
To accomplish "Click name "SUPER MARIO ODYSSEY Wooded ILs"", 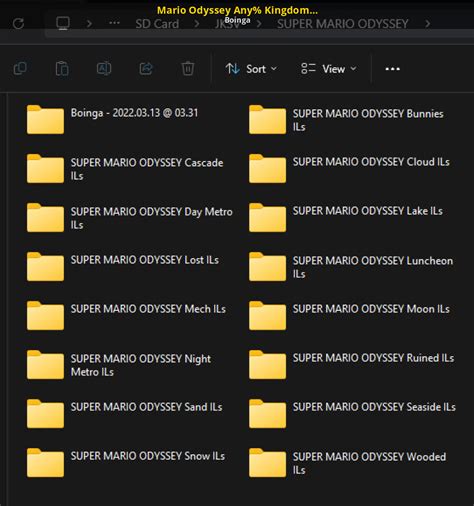I will (x=369, y=463).
